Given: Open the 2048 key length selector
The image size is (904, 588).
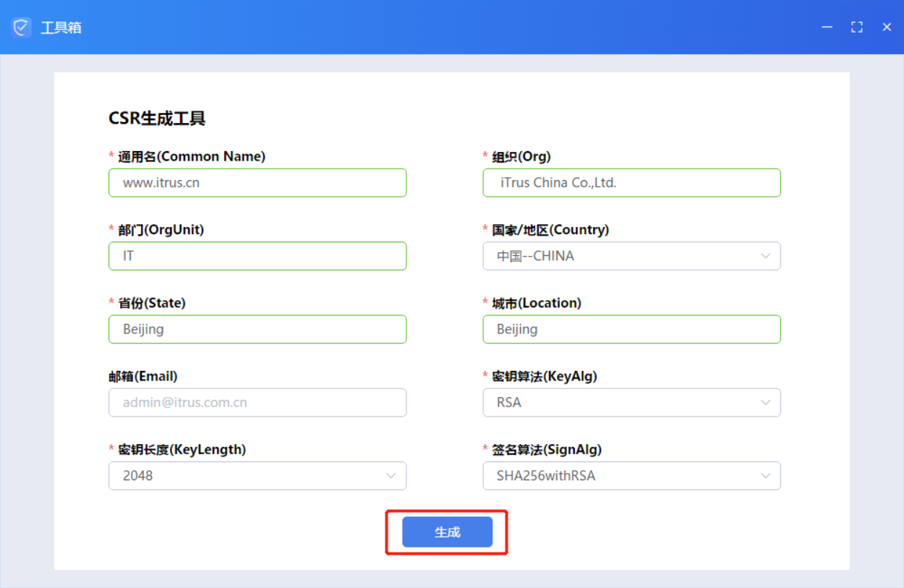Looking at the screenshot, I should pos(257,475).
